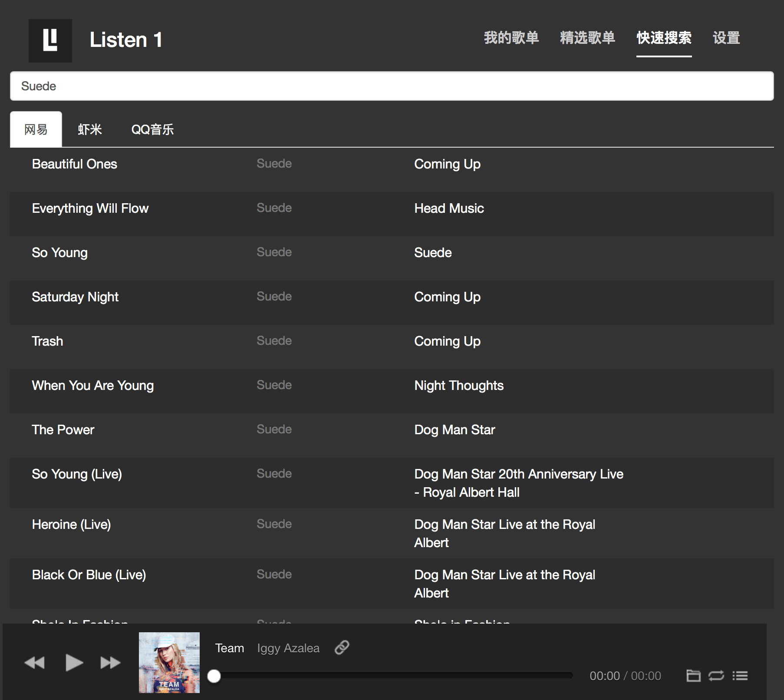Open Coming Up album in Trash row

(447, 341)
